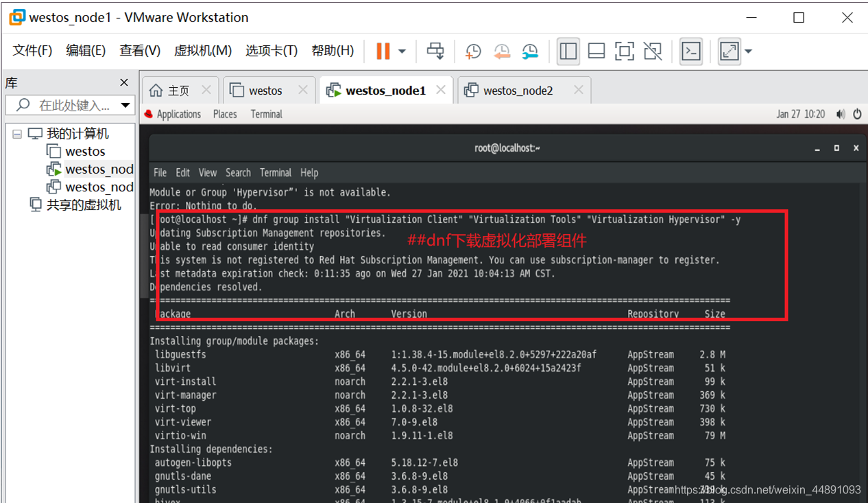This screenshot has height=503, width=868.
Task: Open the terminal Help menu
Action: point(309,172)
